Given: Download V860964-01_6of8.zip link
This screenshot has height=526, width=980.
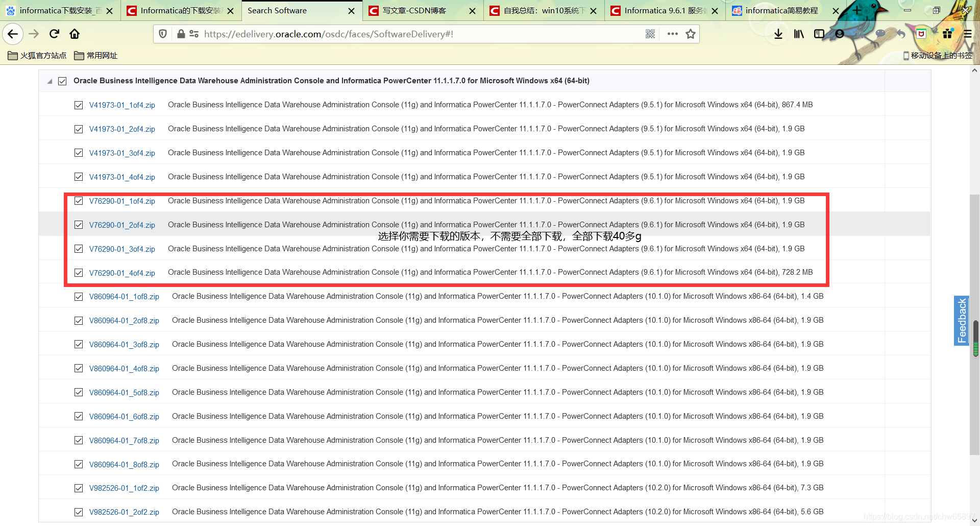Looking at the screenshot, I should point(124,417).
